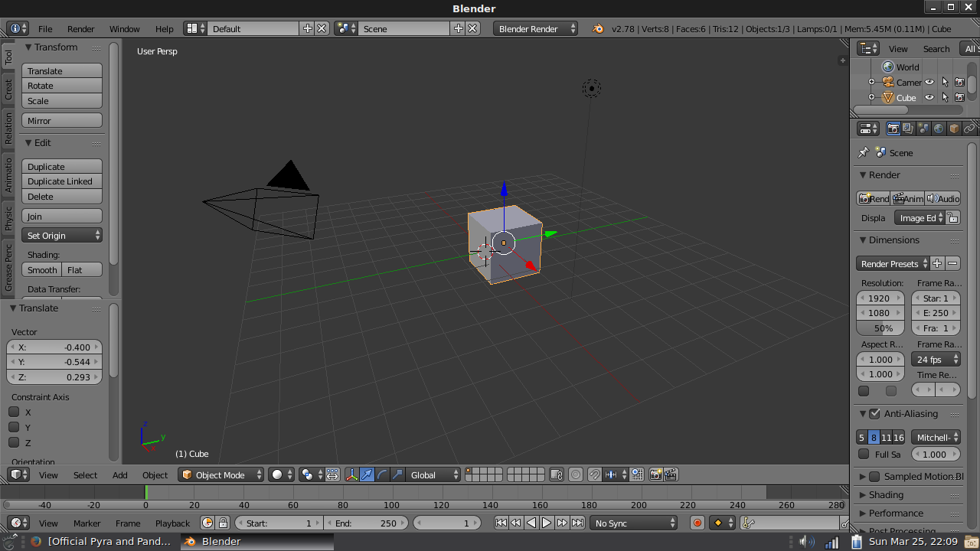Open the Constraints properties tab
The height and width of the screenshot is (551, 980).
point(969,129)
